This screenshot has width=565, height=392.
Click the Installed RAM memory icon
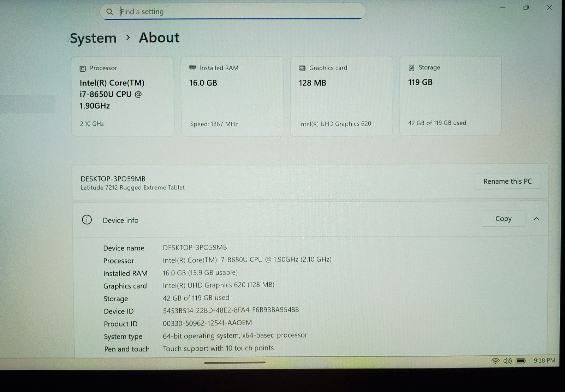(x=192, y=67)
